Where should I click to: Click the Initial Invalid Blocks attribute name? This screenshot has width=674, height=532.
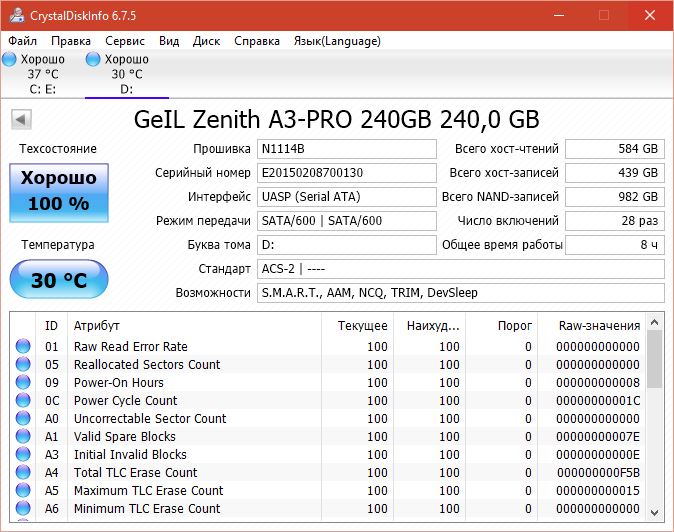click(130, 455)
